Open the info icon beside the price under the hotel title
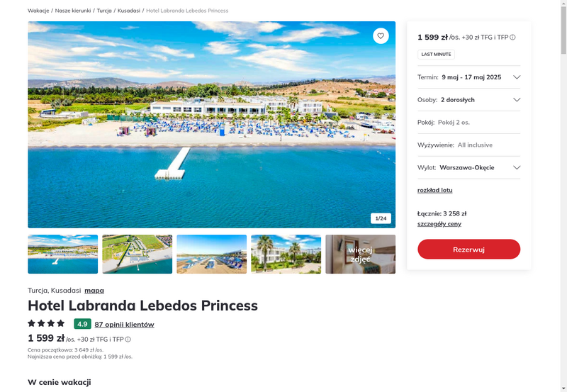This screenshot has width=567, height=392. (x=128, y=340)
